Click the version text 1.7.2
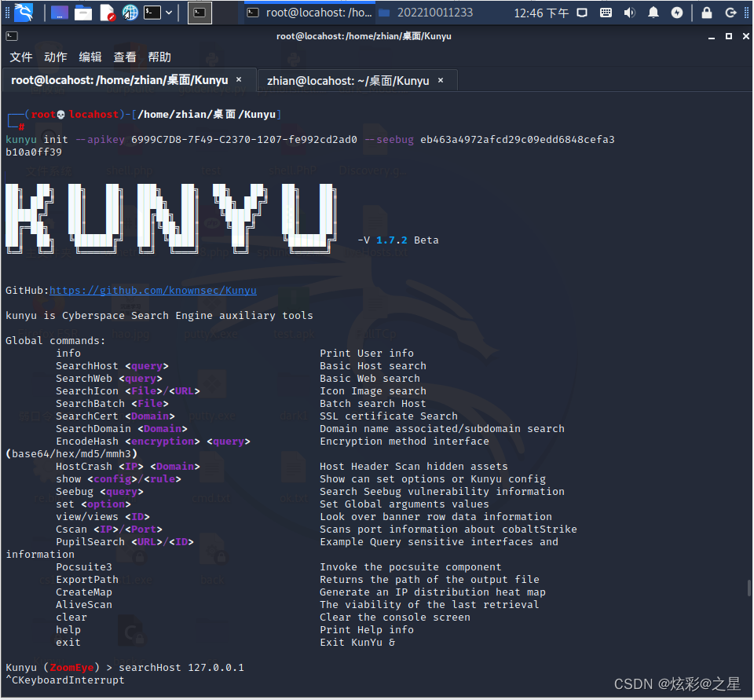 point(391,240)
